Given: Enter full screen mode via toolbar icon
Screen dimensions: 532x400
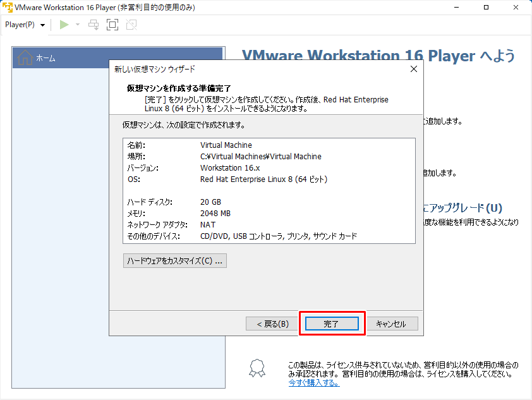Looking at the screenshot, I should (112, 25).
